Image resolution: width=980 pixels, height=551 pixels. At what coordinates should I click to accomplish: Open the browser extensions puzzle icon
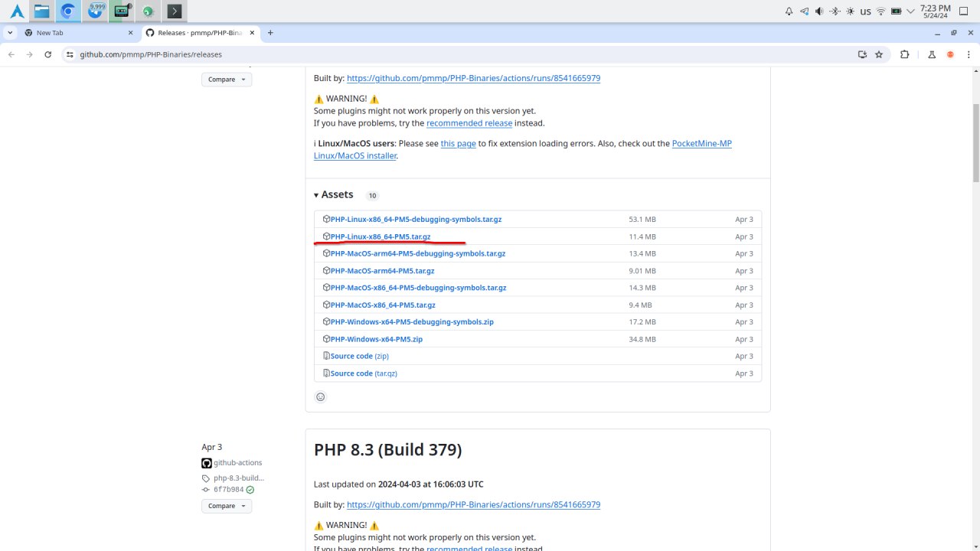pyautogui.click(x=905, y=54)
